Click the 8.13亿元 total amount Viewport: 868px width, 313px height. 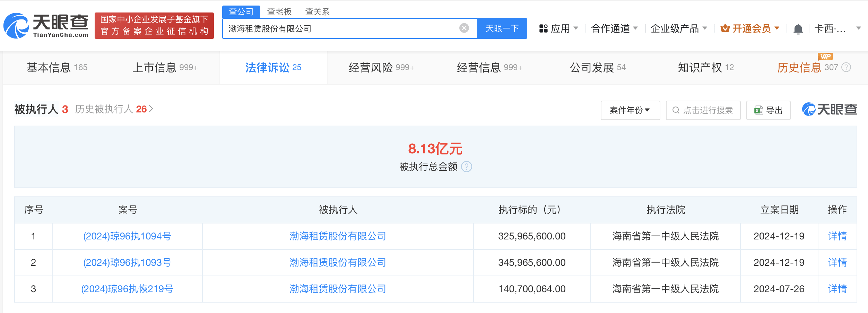[x=435, y=149]
